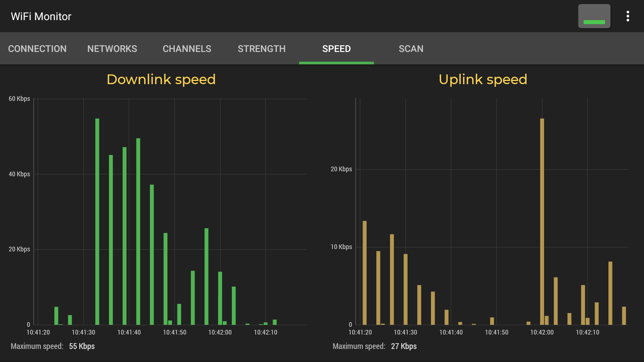The height and width of the screenshot is (362, 644).
Task: Click the 10:42:00 uplink timestamp label
Action: [542, 332]
